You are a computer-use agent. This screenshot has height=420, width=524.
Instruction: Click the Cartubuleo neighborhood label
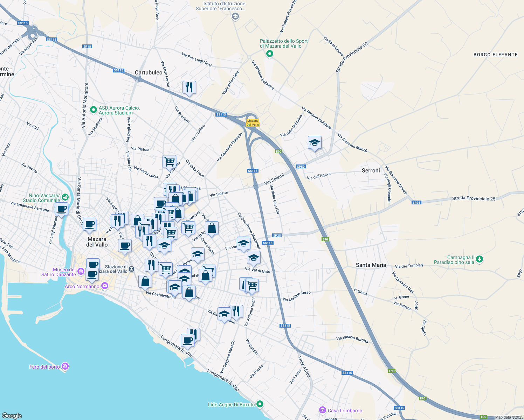click(149, 72)
